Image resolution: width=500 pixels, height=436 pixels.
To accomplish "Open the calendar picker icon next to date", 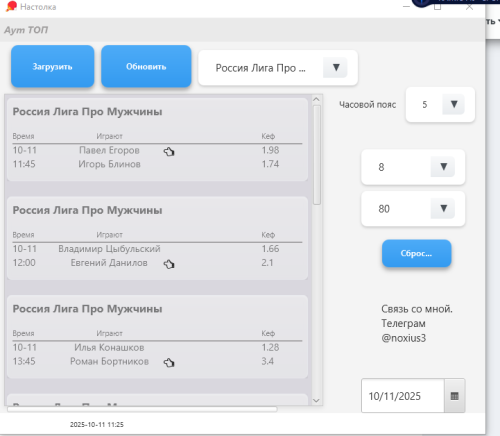I will (x=454, y=396).
